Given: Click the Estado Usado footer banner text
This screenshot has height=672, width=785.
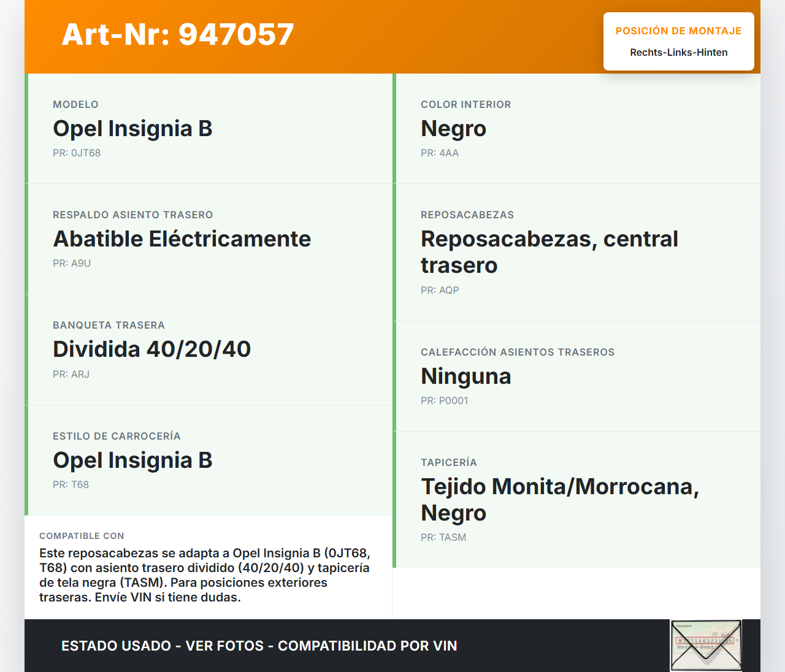Looking at the screenshot, I should tap(259, 646).
